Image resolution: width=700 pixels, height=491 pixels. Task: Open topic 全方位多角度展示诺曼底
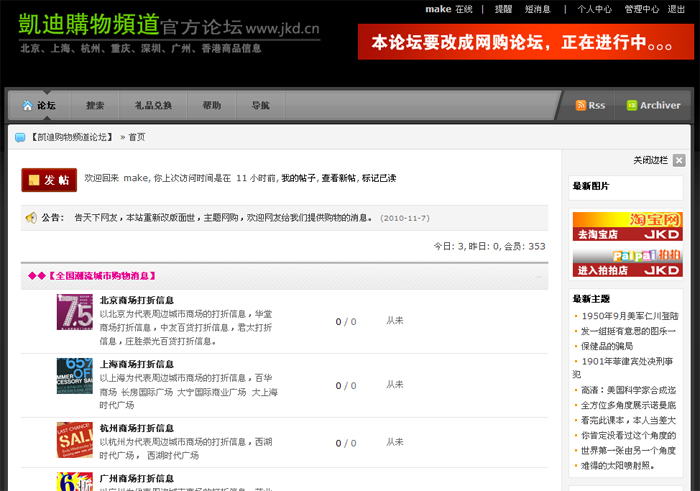tap(628, 405)
